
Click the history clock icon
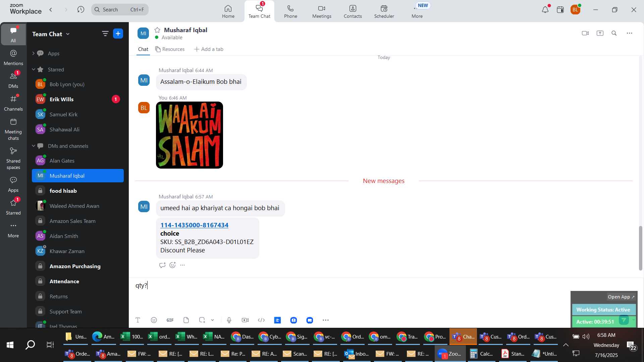(x=80, y=9)
